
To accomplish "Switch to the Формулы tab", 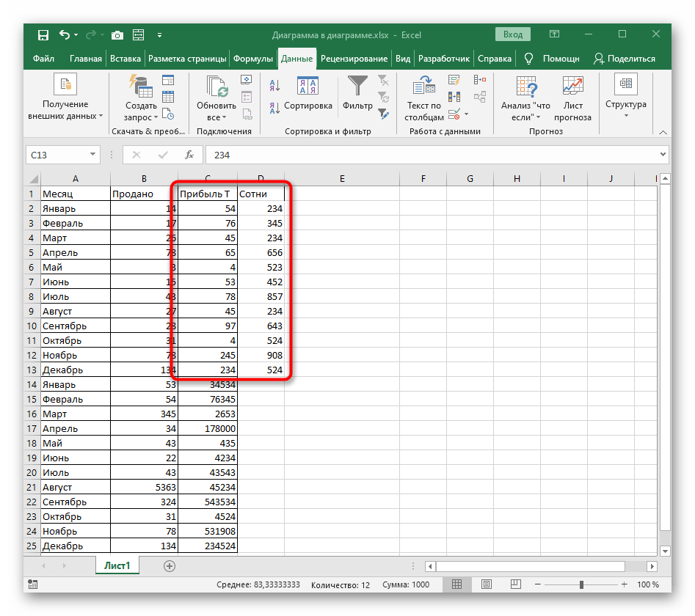I will click(x=253, y=59).
